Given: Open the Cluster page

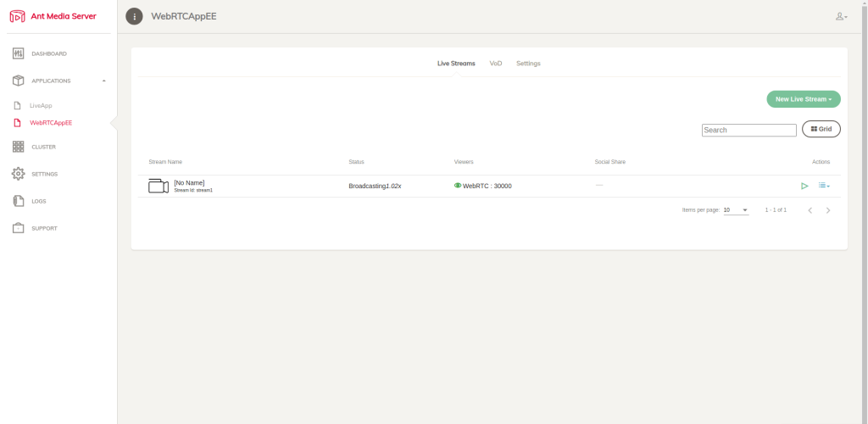Looking at the screenshot, I should 44,148.
